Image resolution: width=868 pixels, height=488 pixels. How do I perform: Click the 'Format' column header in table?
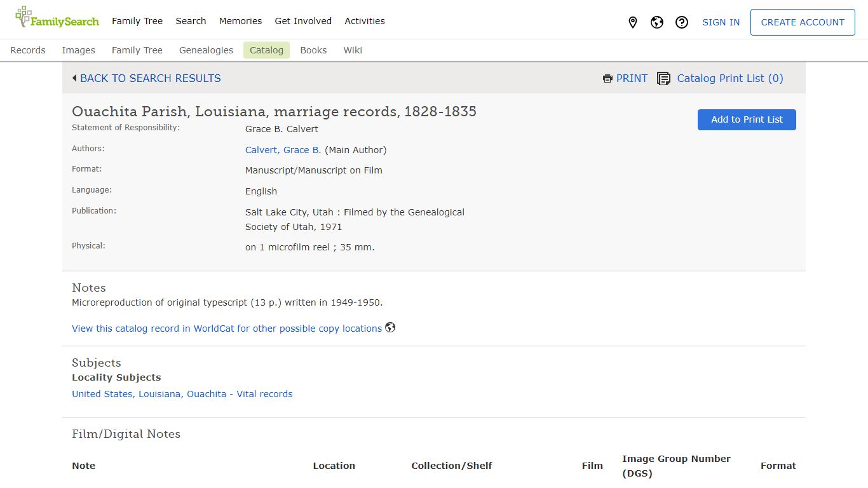(x=778, y=466)
